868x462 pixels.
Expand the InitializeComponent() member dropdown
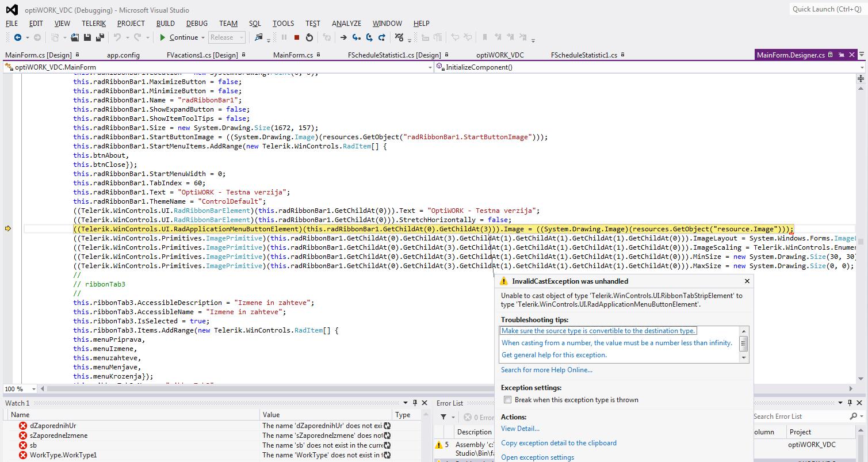click(x=862, y=67)
